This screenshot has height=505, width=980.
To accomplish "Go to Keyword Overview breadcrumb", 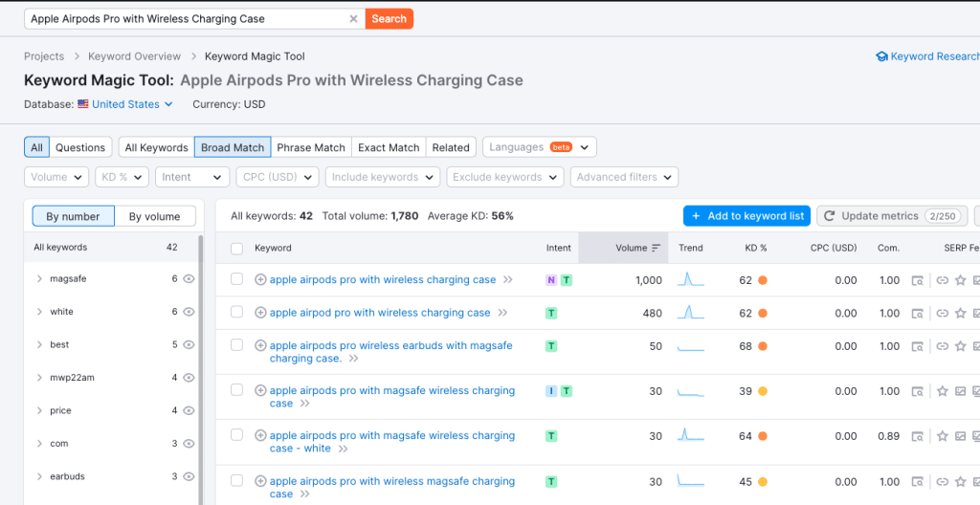I will [134, 56].
